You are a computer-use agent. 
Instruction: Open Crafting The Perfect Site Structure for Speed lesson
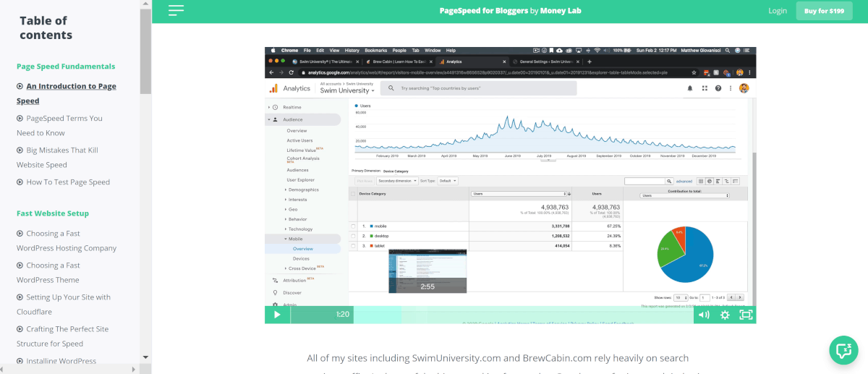(x=62, y=336)
